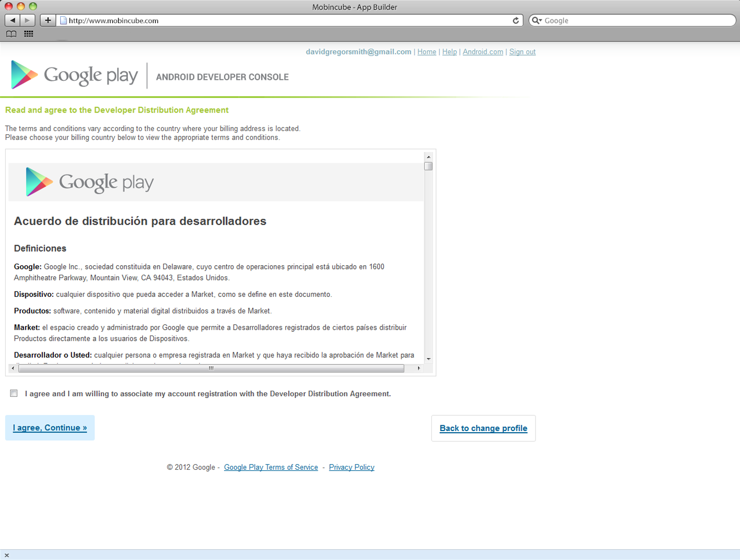The width and height of the screenshot is (740, 560).
Task: Click the agreement scroll down arrow
Action: [428, 359]
